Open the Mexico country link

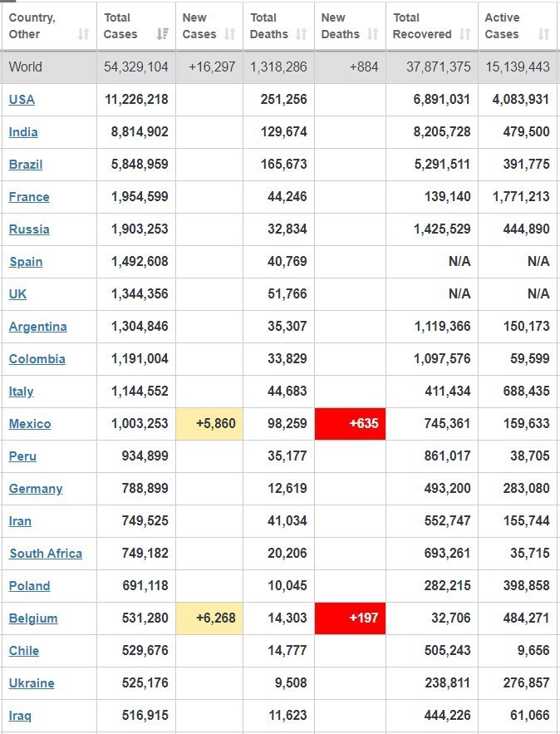point(30,424)
